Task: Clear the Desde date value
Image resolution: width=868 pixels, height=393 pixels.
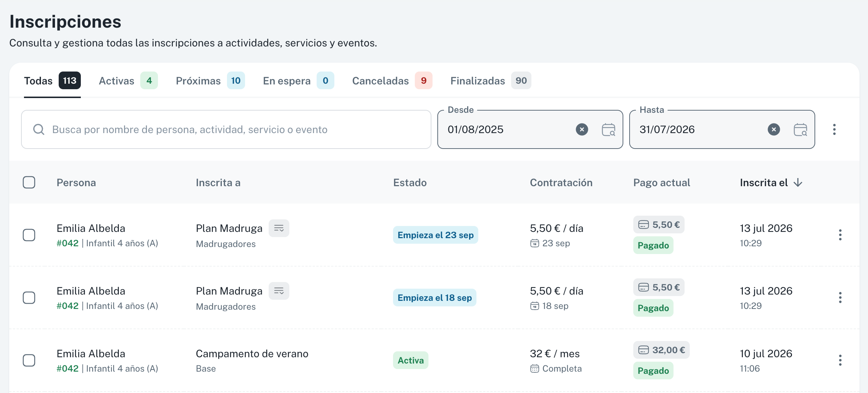Action: tap(582, 129)
